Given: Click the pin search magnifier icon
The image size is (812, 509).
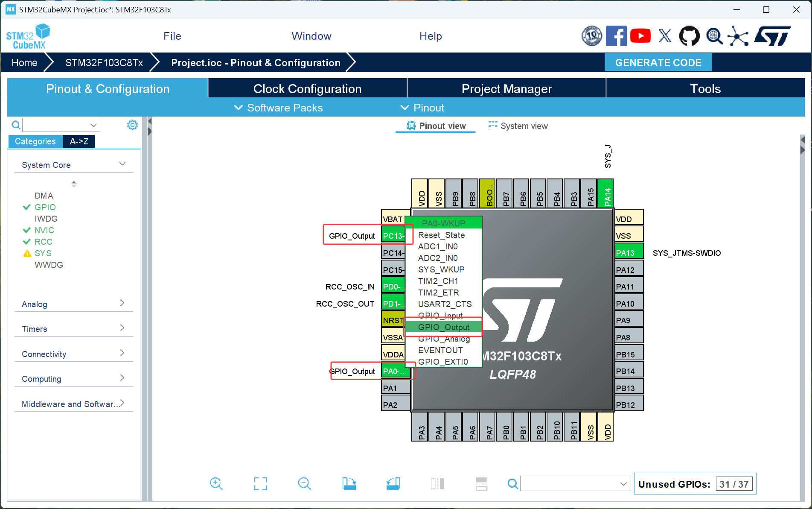Looking at the screenshot, I should (512, 484).
